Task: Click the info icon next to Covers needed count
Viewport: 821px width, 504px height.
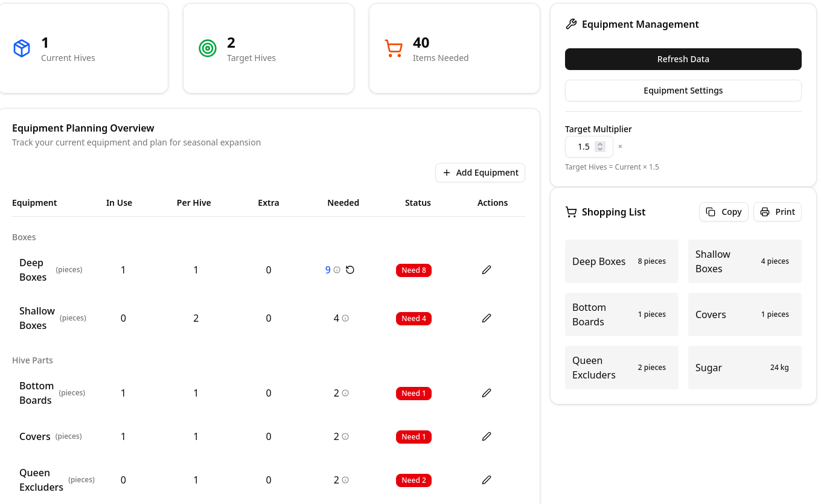Action: pyautogui.click(x=344, y=436)
